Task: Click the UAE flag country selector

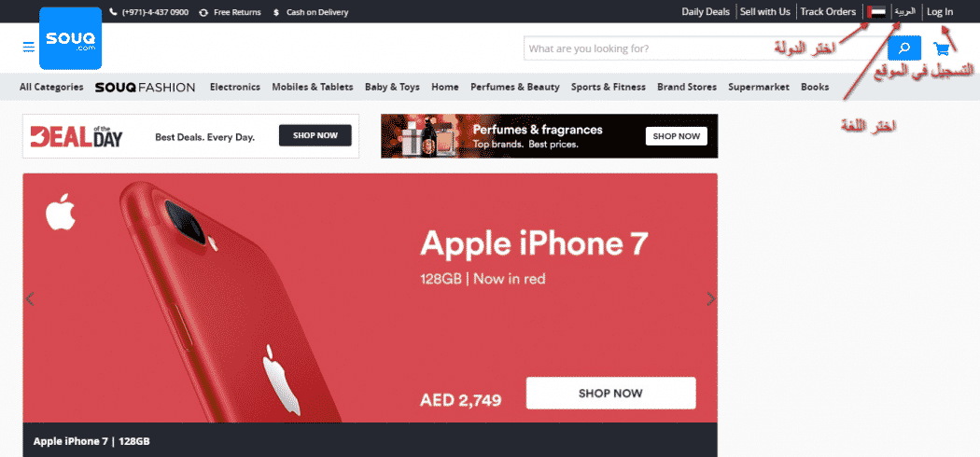Action: pos(876,12)
